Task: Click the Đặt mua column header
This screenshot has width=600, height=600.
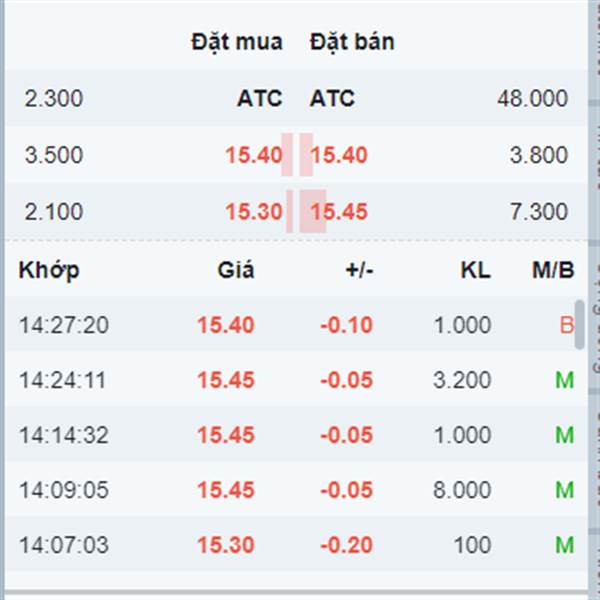Action: (237, 42)
